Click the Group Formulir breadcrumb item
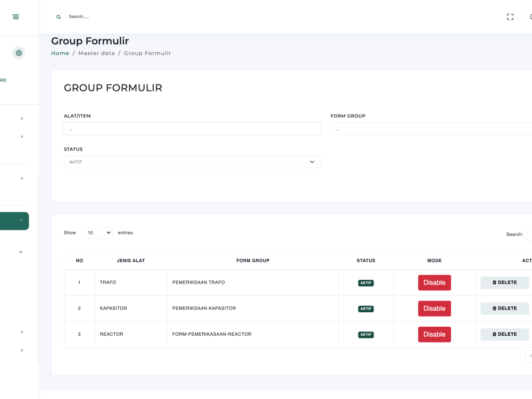The height and width of the screenshot is (399, 532). (x=147, y=53)
